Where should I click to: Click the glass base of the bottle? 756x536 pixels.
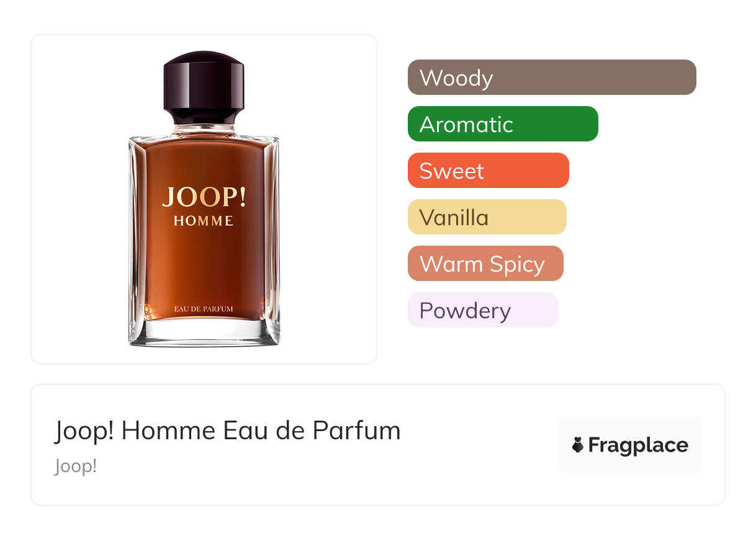204,333
